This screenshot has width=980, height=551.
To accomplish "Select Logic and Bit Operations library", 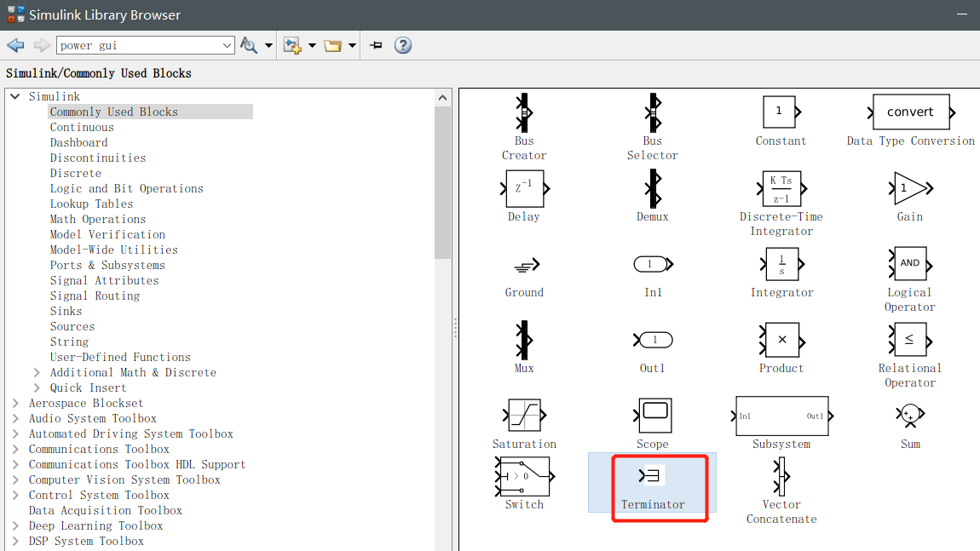I will 127,188.
